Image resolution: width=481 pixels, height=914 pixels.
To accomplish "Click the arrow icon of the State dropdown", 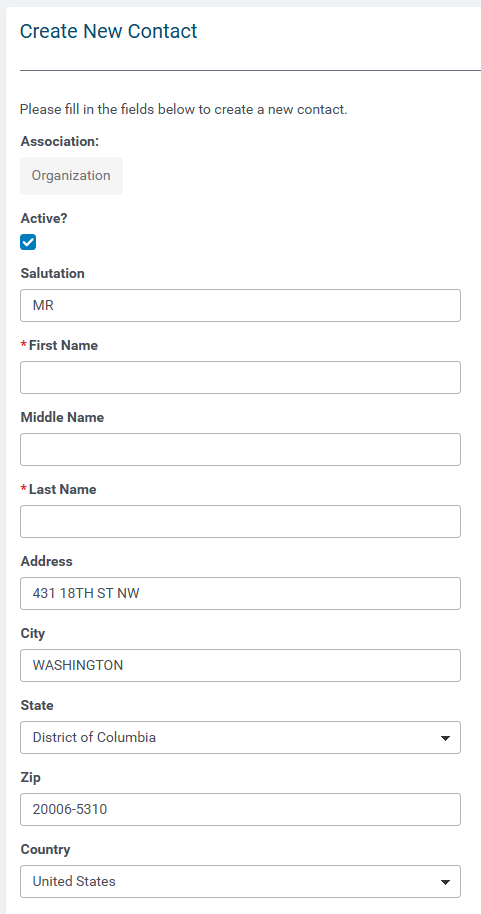I will click(445, 738).
